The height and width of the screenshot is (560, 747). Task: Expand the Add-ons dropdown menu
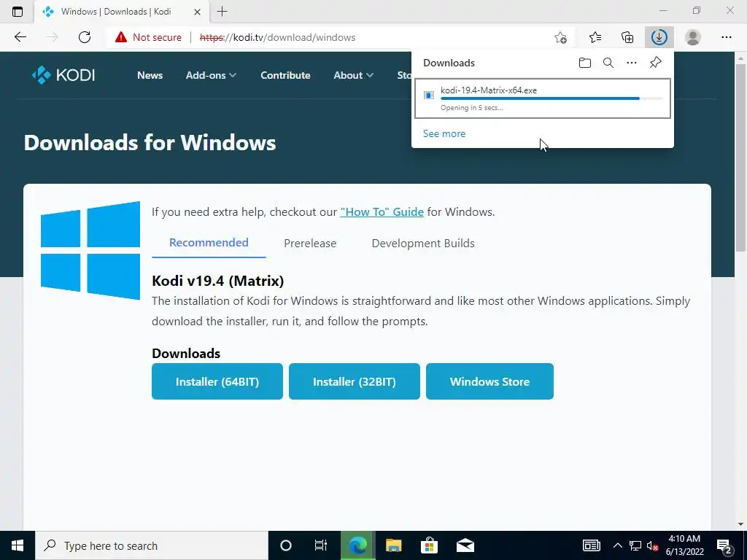pos(211,75)
